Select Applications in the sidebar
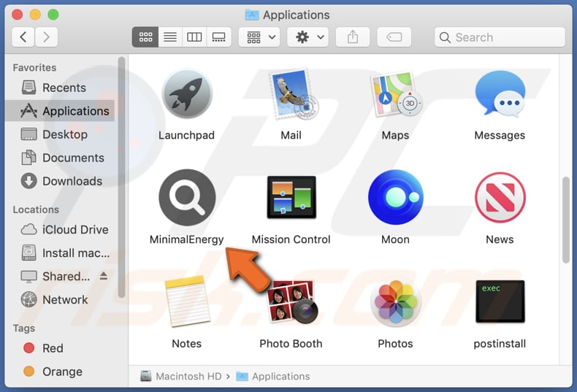This screenshot has width=577, height=392. 61,111
